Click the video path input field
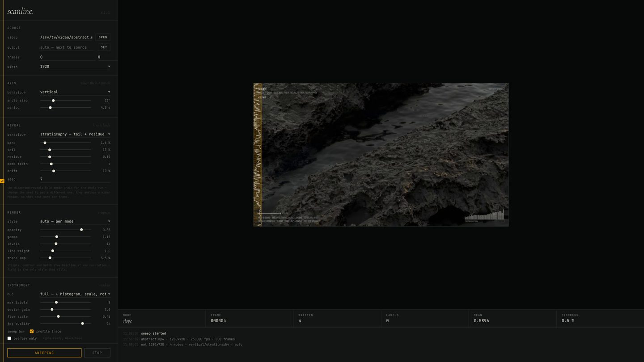This screenshot has height=362, width=644. (67, 37)
